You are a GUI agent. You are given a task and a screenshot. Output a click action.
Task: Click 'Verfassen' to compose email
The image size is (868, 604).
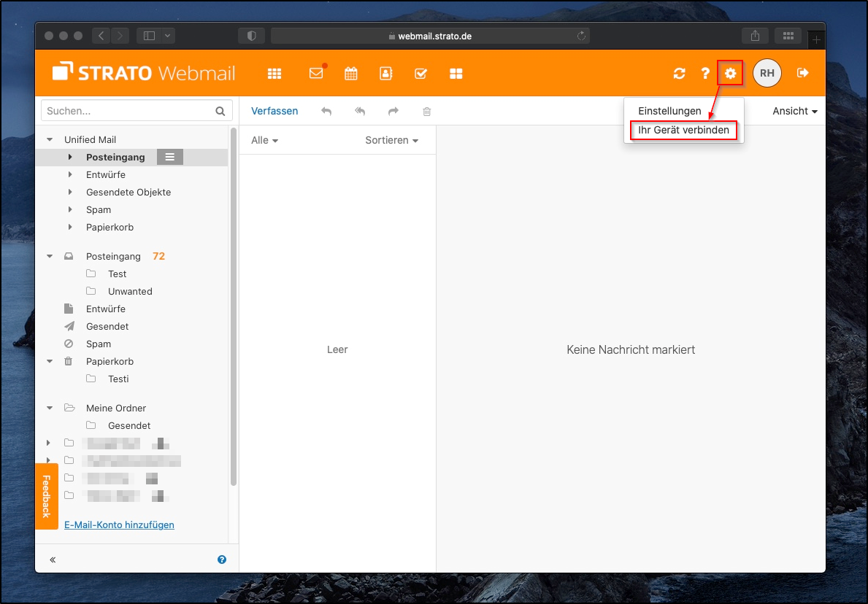tap(274, 111)
